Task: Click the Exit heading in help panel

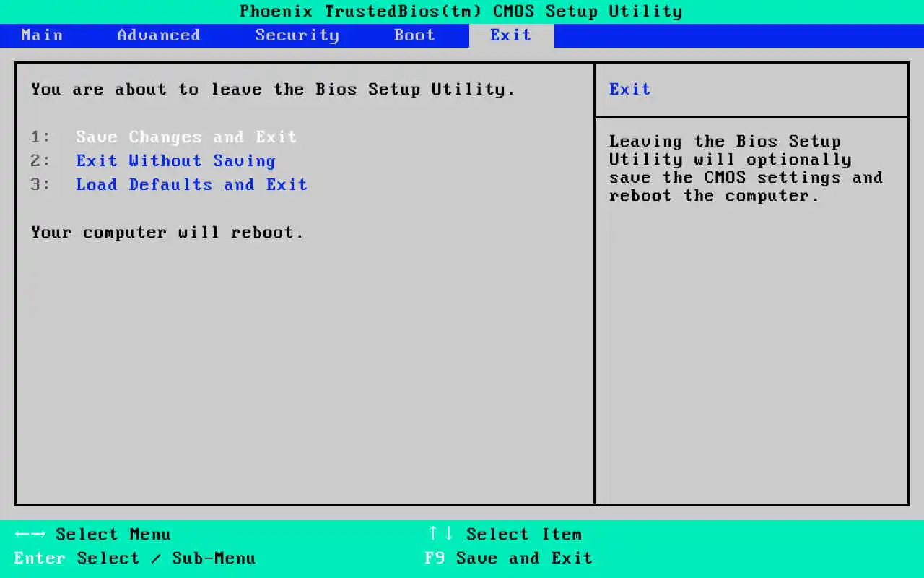Action: click(629, 89)
